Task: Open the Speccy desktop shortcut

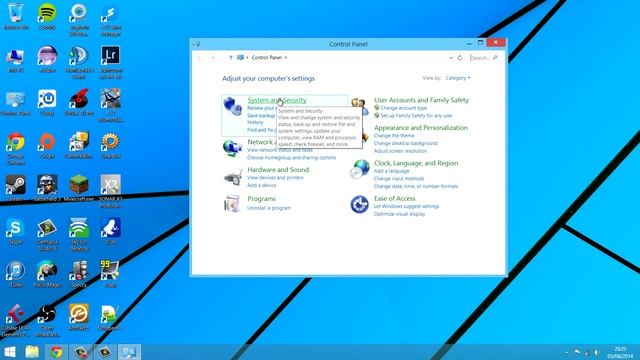Action: (x=79, y=274)
